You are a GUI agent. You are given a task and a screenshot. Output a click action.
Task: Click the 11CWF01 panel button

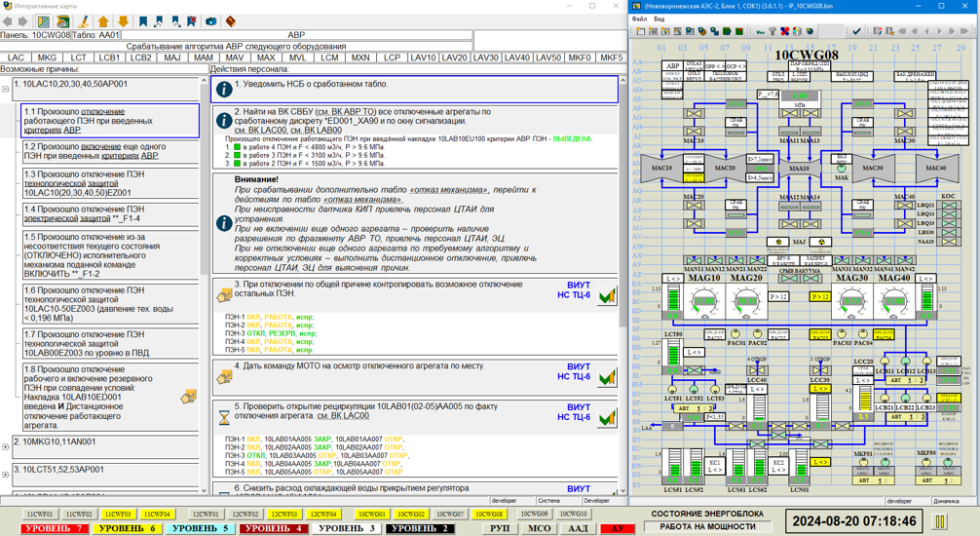[39, 515]
